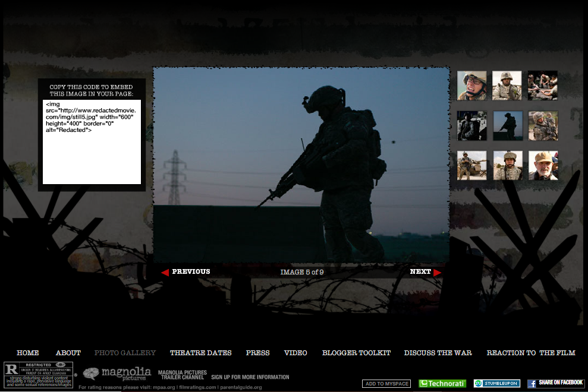Open the About section
The image size is (588, 392).
(68, 353)
